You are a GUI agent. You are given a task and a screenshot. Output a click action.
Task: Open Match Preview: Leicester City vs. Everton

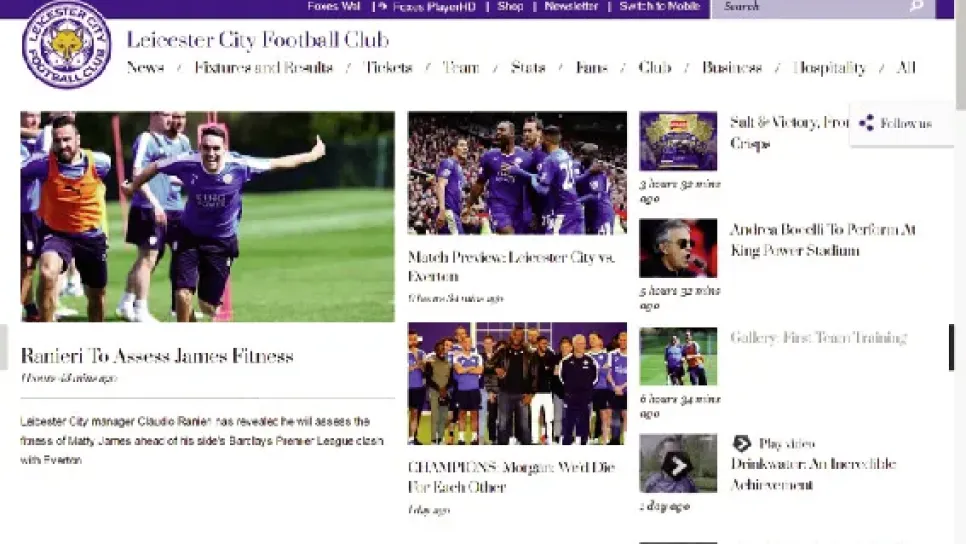(511, 266)
